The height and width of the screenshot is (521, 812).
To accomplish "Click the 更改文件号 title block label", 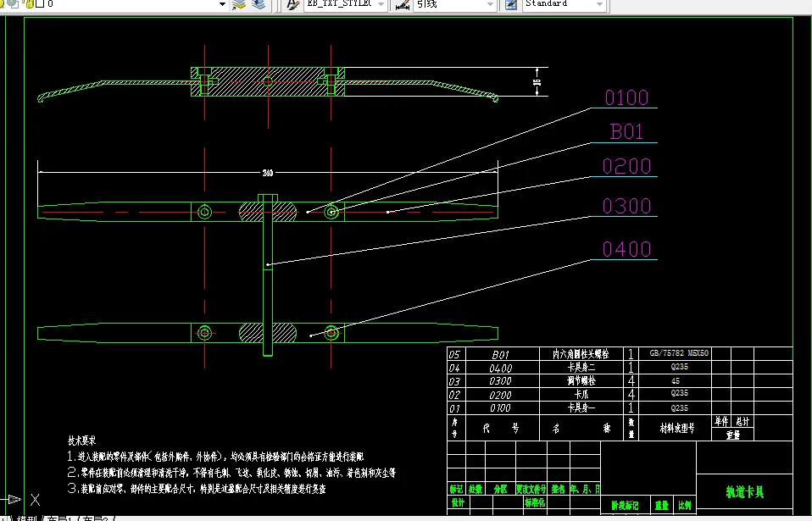I will (531, 489).
